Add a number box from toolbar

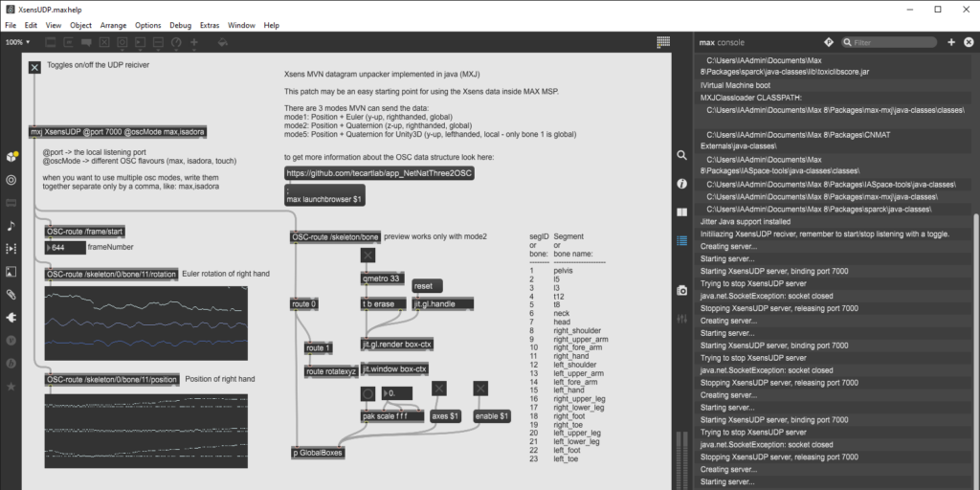click(140, 42)
